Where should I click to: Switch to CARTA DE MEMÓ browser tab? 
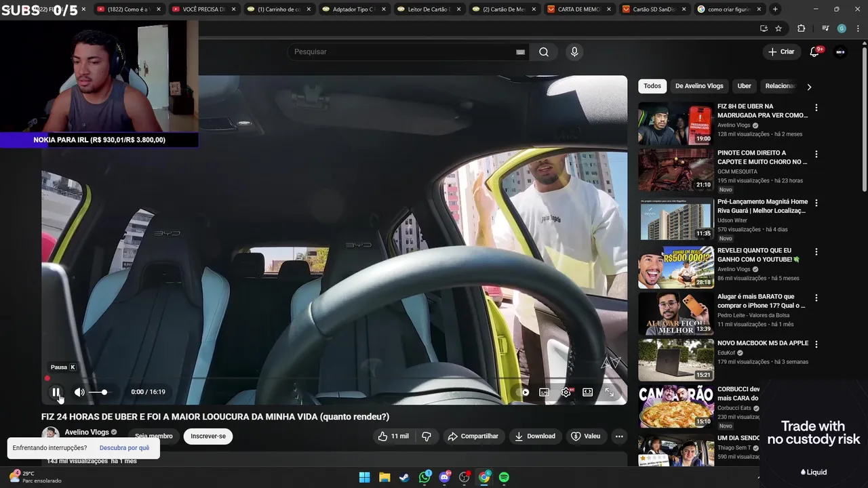click(x=578, y=9)
